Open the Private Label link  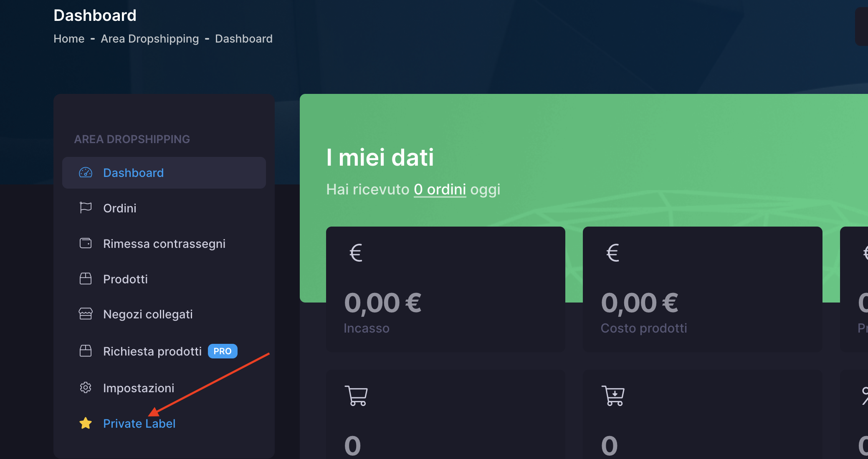point(139,424)
